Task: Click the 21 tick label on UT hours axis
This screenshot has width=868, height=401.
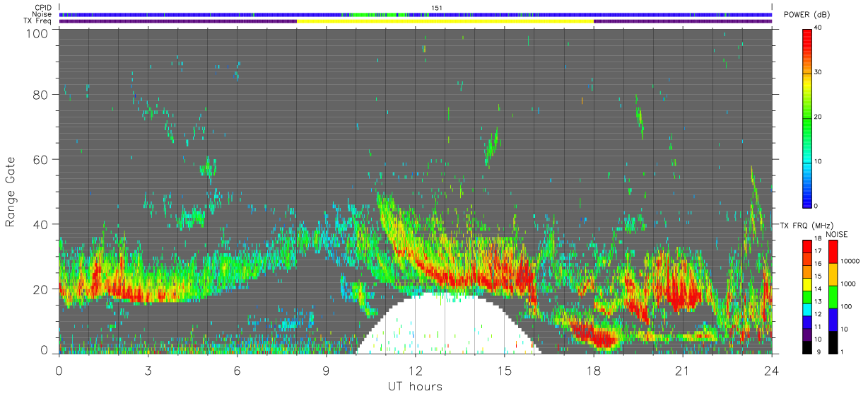Action: coord(683,370)
